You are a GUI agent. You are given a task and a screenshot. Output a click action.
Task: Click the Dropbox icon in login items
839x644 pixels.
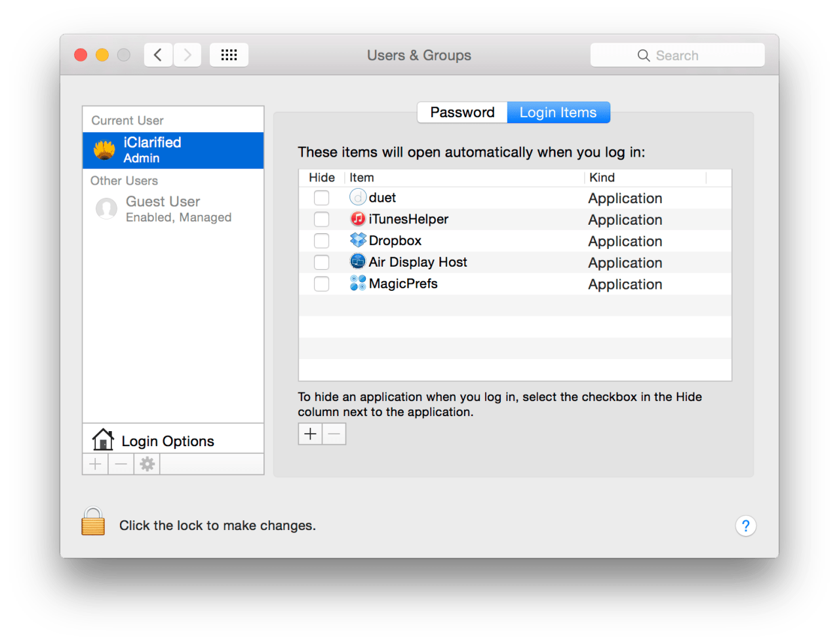coord(358,240)
